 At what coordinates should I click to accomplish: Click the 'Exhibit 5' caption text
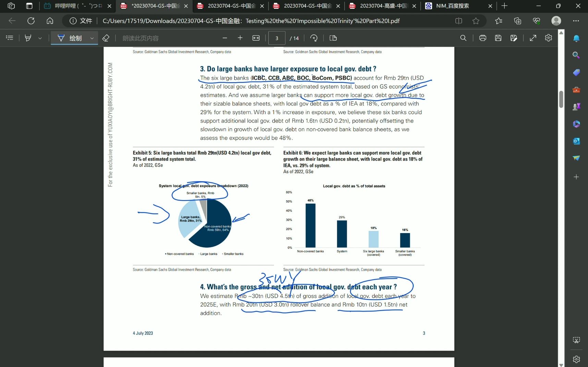pos(202,156)
